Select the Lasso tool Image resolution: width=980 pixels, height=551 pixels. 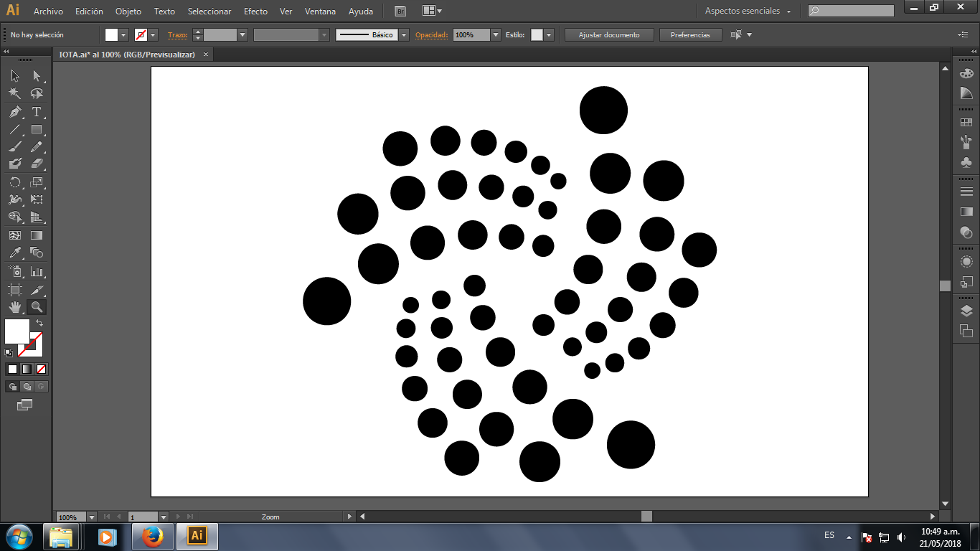(x=37, y=93)
